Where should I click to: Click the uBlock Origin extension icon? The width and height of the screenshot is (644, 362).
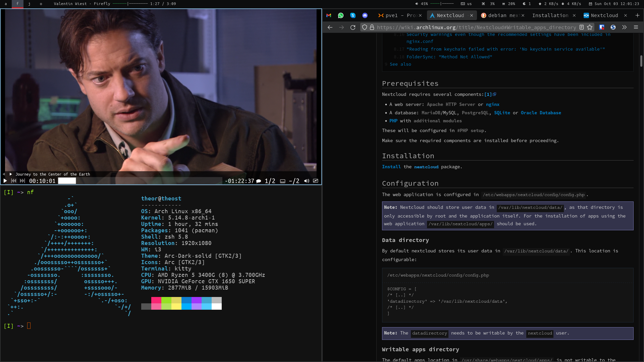click(x=601, y=27)
